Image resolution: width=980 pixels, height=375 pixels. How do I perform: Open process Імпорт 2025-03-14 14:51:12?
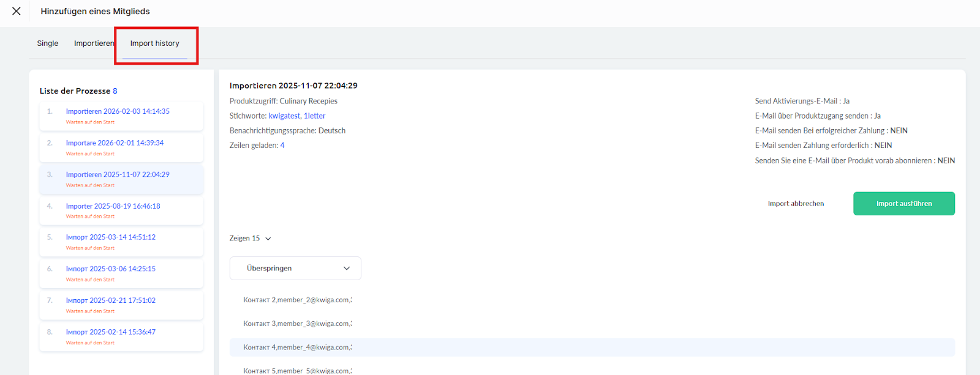coord(111,237)
